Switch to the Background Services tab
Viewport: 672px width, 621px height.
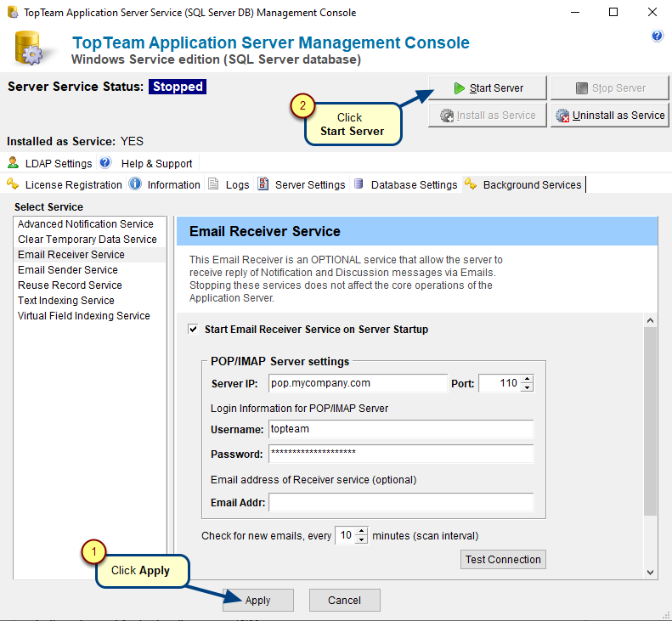coord(523,184)
